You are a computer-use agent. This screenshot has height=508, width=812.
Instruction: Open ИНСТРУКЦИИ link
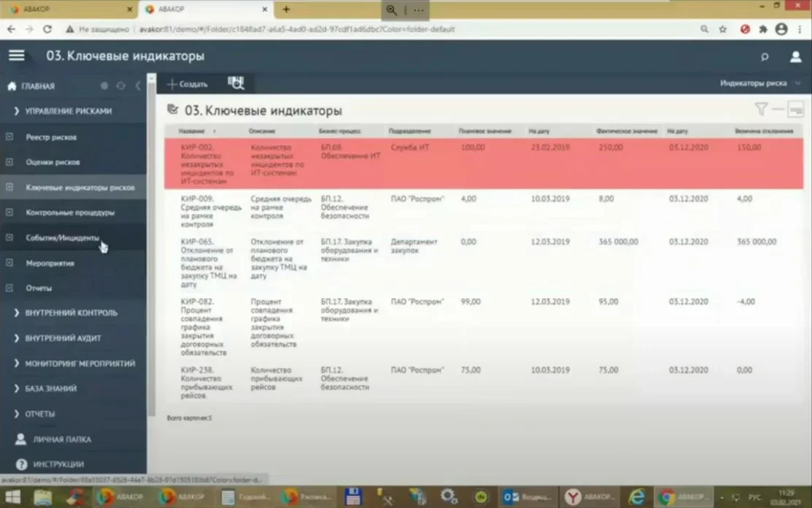[58, 464]
